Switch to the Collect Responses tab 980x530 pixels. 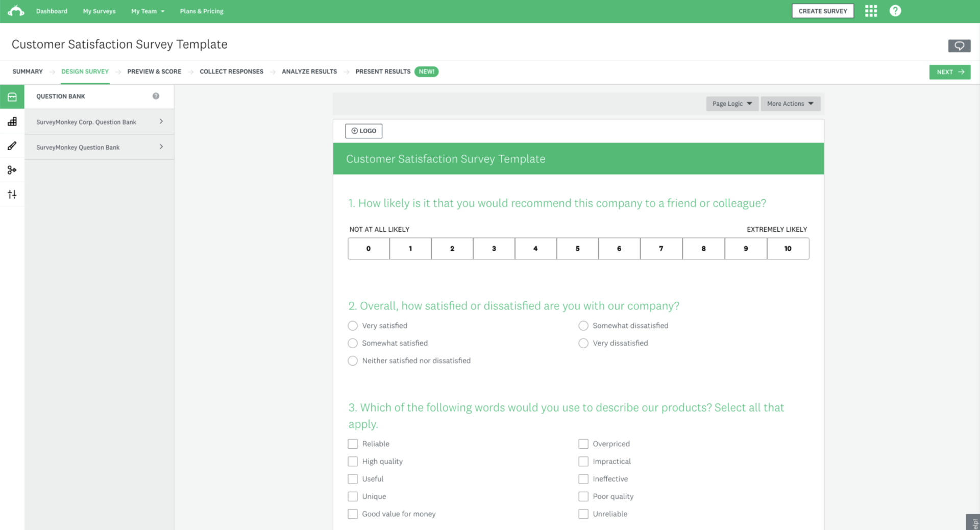point(231,71)
